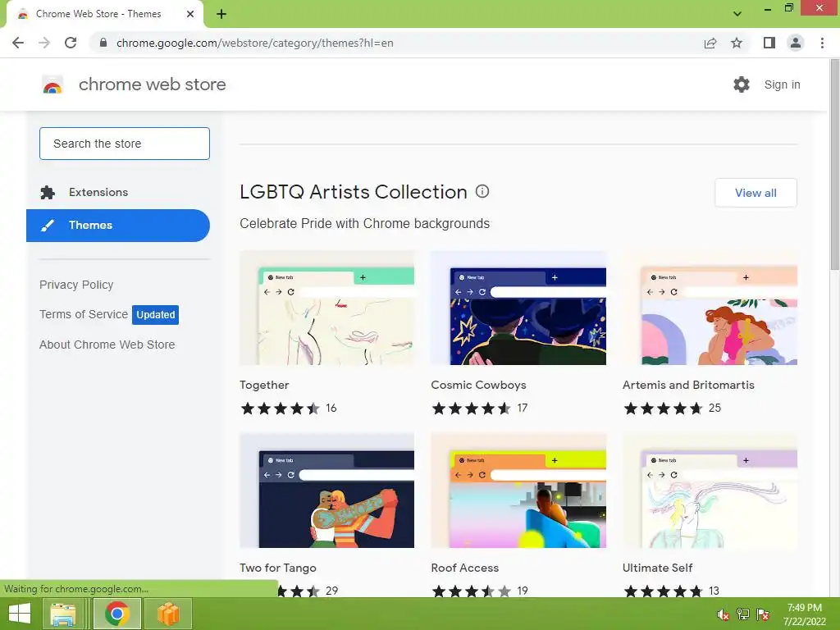Image resolution: width=840 pixels, height=630 pixels.
Task: Click the padlock site info icon
Action: (103, 43)
